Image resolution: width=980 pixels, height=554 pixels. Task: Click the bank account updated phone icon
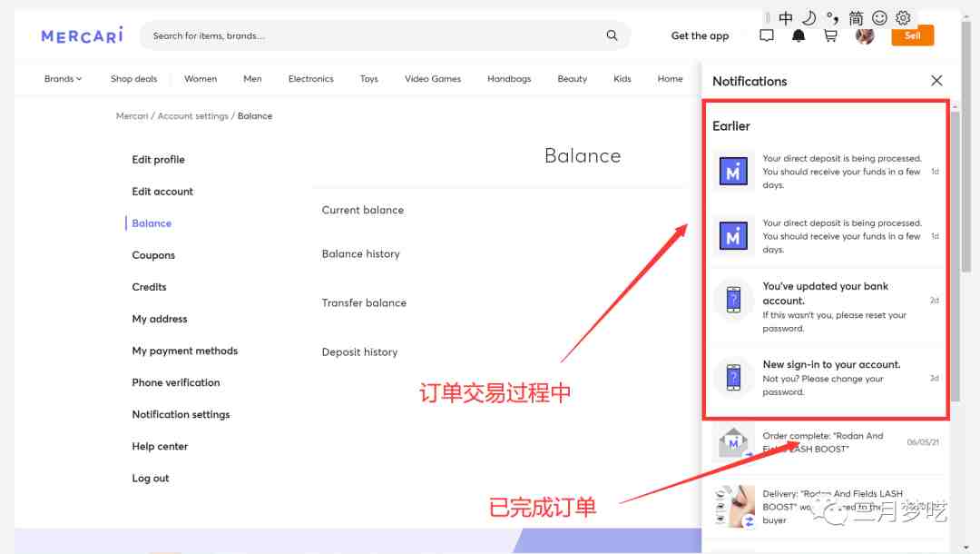(733, 300)
